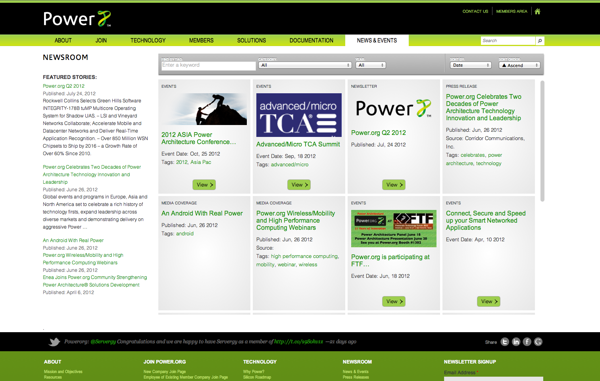The width and height of the screenshot is (600, 381).
Task: View the Power.org Q2 2012 newsletter card
Action: point(394,185)
